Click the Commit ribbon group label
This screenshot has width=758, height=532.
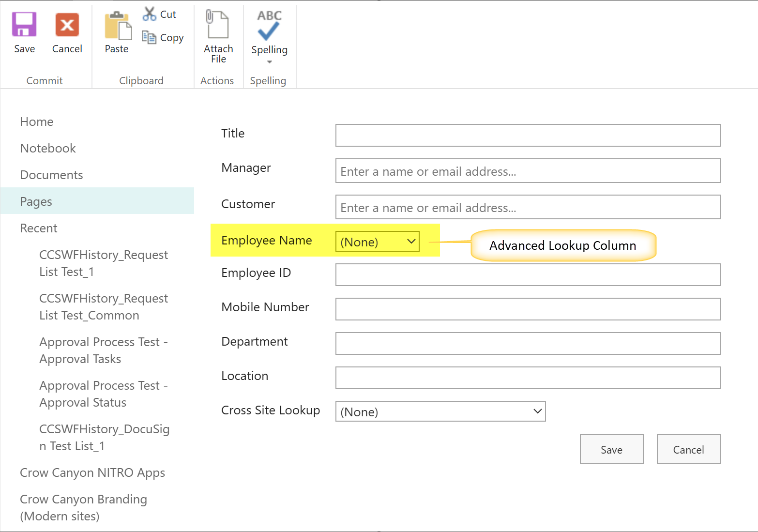tap(45, 81)
